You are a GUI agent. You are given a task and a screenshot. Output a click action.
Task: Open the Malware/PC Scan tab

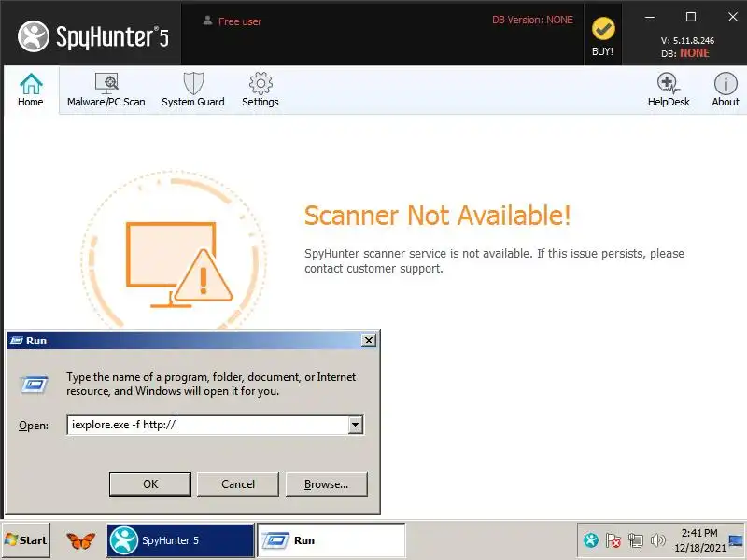coord(106,90)
